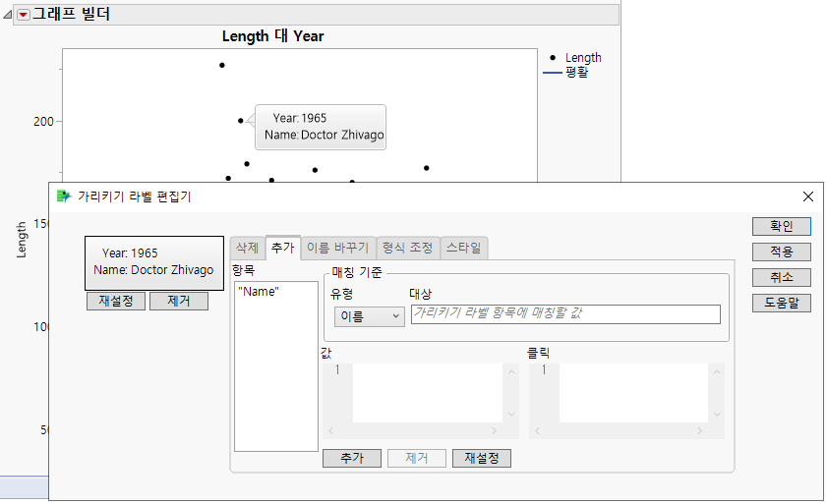Open 도움말 for the label editor
The height and width of the screenshot is (504, 827).
(781, 303)
